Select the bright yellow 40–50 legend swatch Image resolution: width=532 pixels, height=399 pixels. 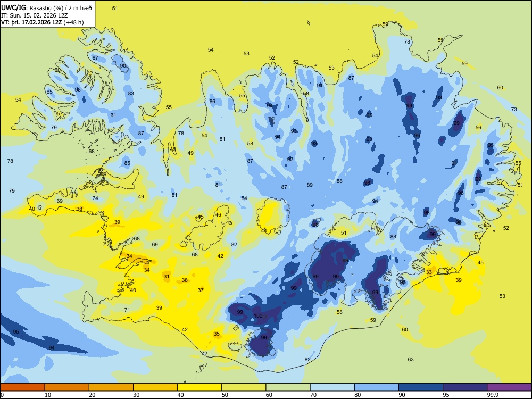coord(199,387)
